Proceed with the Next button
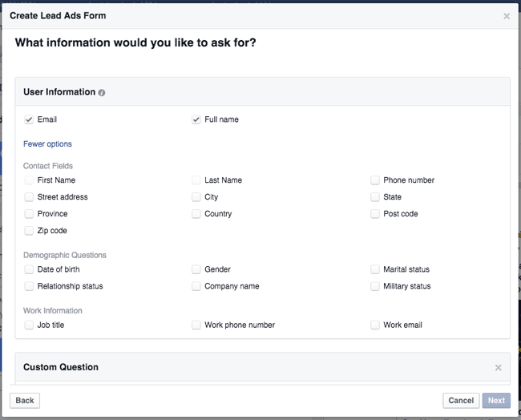The width and height of the screenshot is (521, 420). [x=496, y=401]
